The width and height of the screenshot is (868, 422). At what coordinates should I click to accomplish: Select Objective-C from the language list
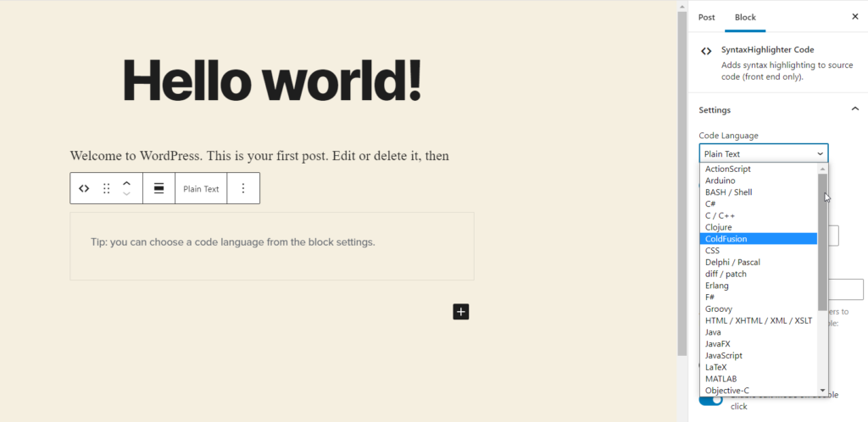759,390
